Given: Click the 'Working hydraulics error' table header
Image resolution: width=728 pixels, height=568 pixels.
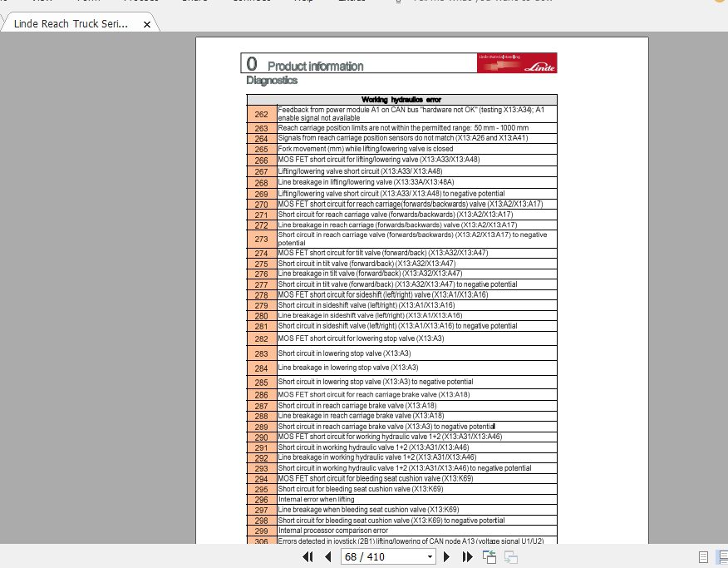Looking at the screenshot, I should [x=401, y=100].
